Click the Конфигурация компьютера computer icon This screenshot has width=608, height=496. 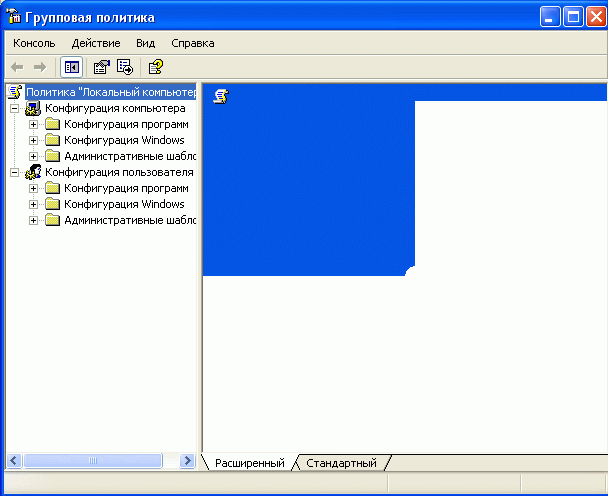click(33, 108)
